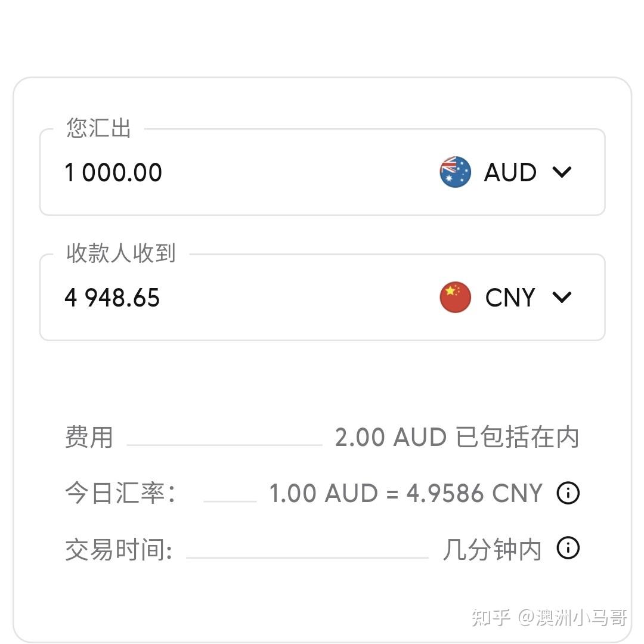Click the info icon next to the exchange rate
The width and height of the screenshot is (644, 644).
[568, 493]
